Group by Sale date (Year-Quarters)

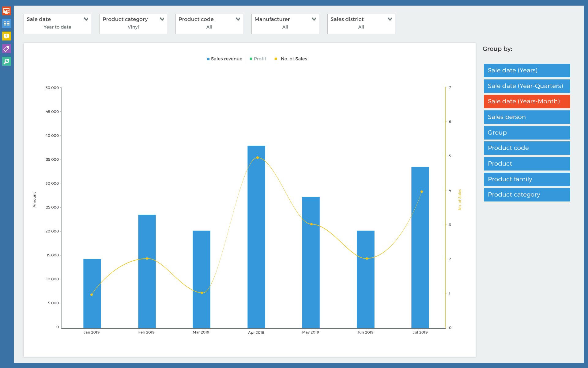[527, 86]
